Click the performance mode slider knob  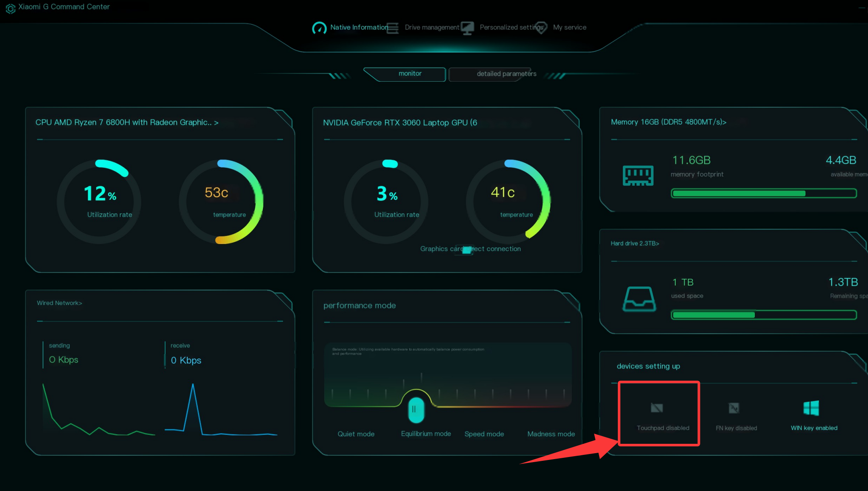(x=416, y=410)
